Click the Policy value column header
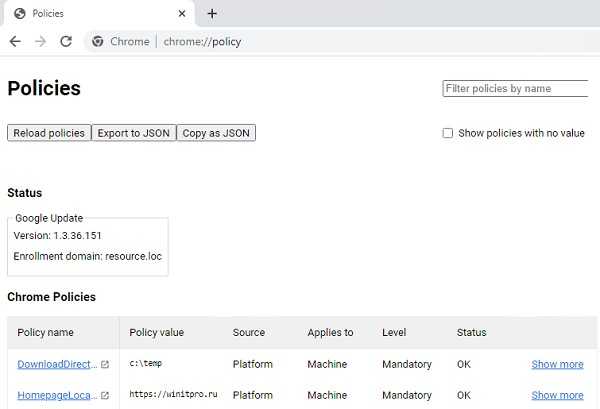Screen dimensions: 600x409 [x=157, y=332]
